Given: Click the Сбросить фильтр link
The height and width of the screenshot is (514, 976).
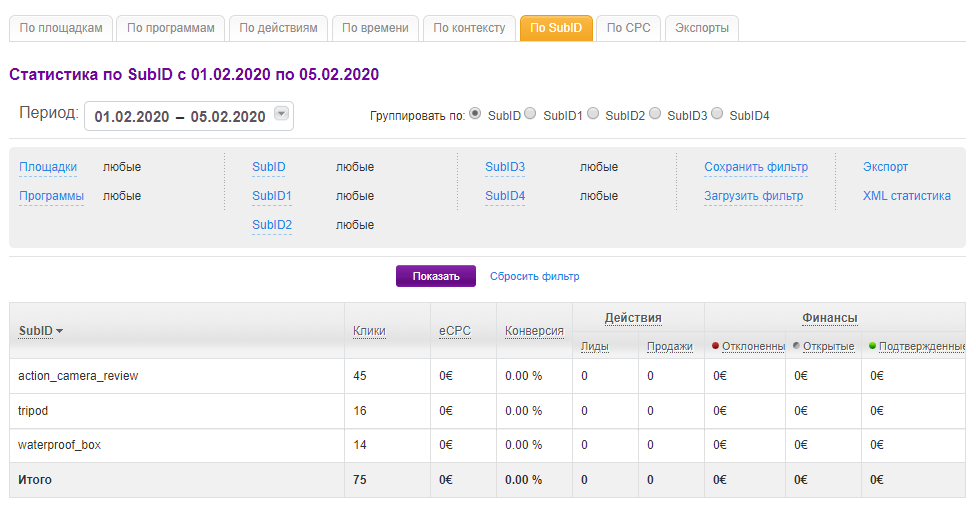Looking at the screenshot, I should (x=534, y=276).
